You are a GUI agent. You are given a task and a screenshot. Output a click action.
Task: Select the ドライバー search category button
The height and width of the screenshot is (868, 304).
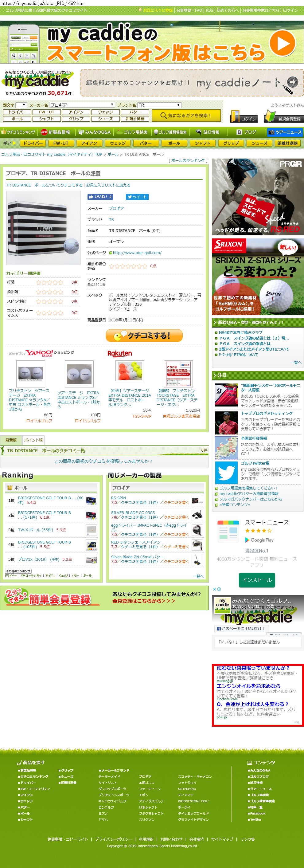pos(17,112)
